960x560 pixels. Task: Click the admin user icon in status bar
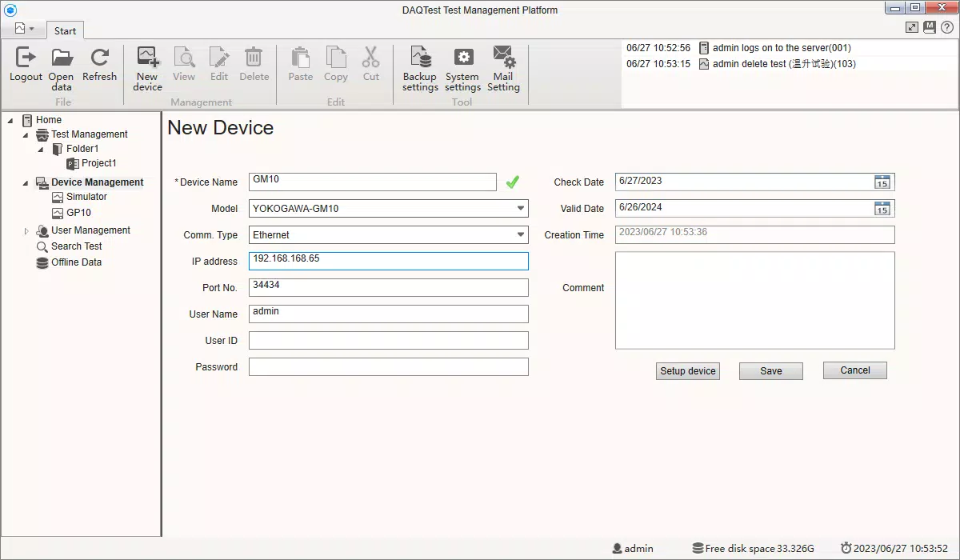[617, 549]
